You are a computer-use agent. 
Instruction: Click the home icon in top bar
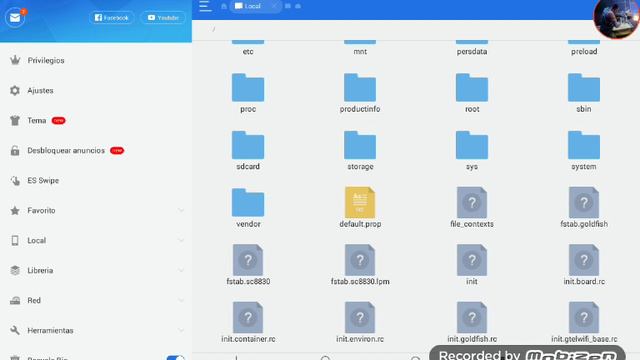click(224, 6)
